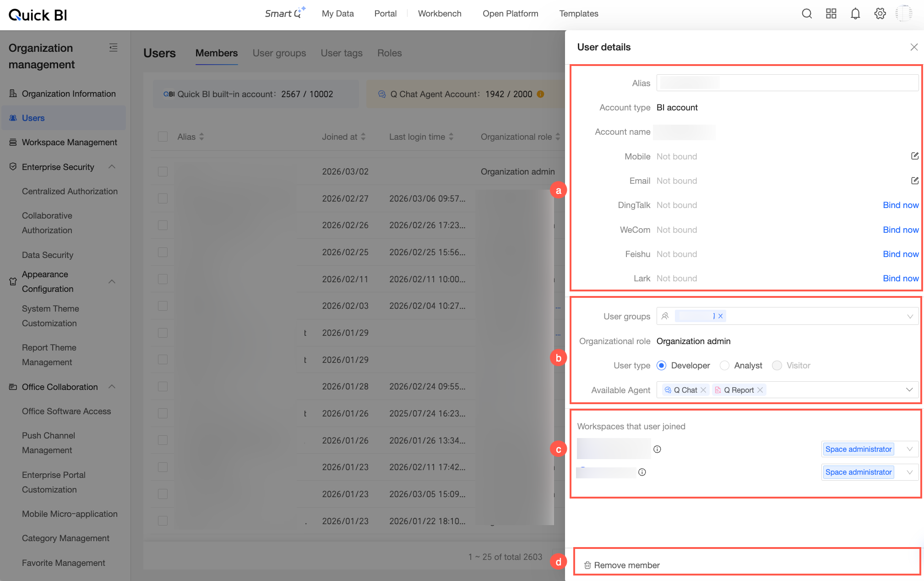Image resolution: width=924 pixels, height=581 pixels.
Task: Open the Workbench menu
Action: pyautogui.click(x=440, y=14)
